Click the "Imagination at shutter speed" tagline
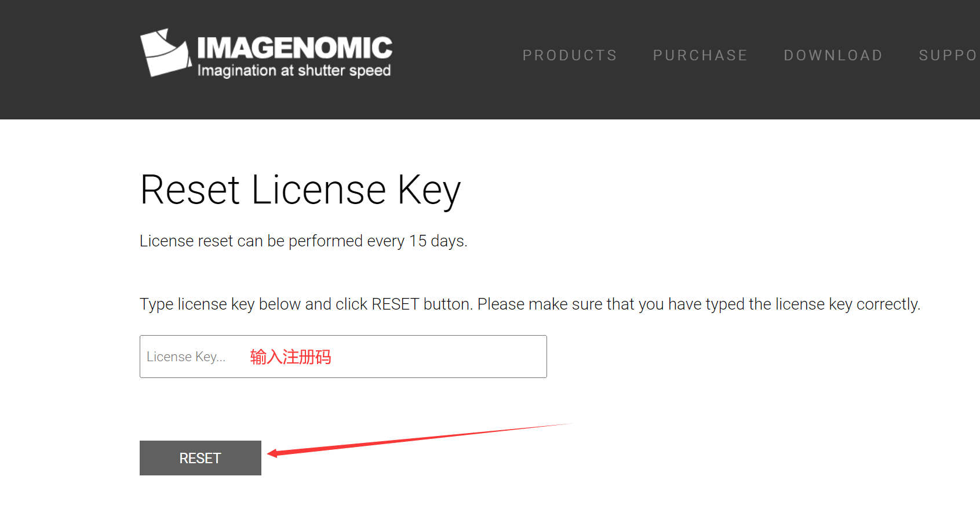Viewport: 980px width, 527px height. tap(294, 71)
